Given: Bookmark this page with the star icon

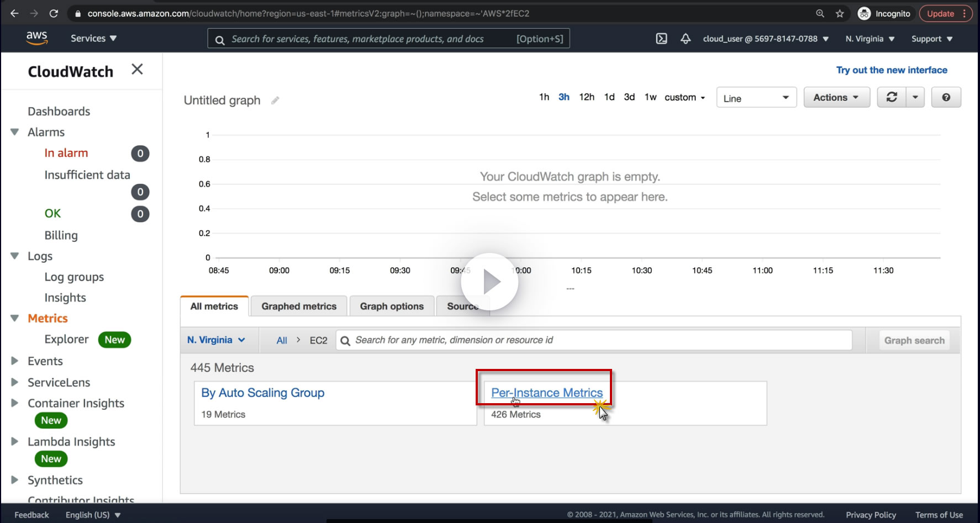Looking at the screenshot, I should (x=840, y=13).
